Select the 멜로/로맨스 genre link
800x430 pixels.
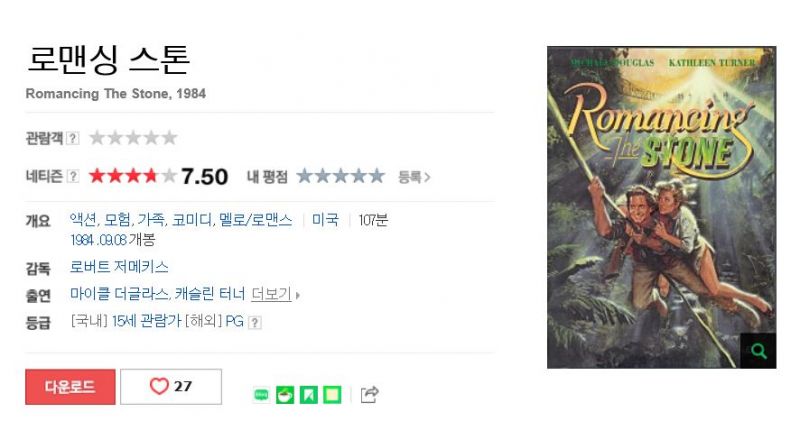256,220
